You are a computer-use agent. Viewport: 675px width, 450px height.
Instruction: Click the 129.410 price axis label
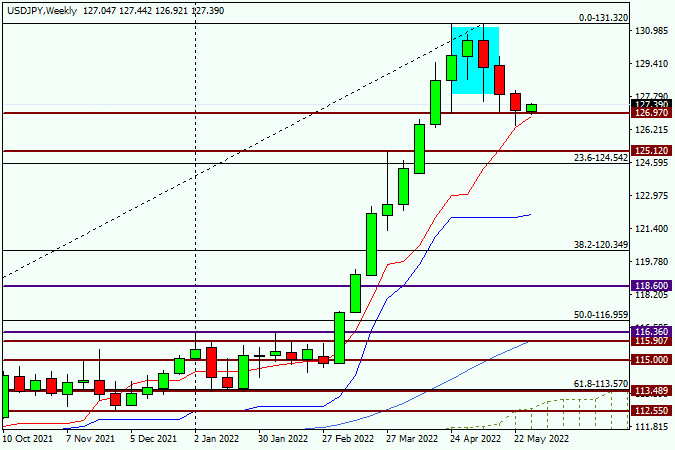click(652, 64)
